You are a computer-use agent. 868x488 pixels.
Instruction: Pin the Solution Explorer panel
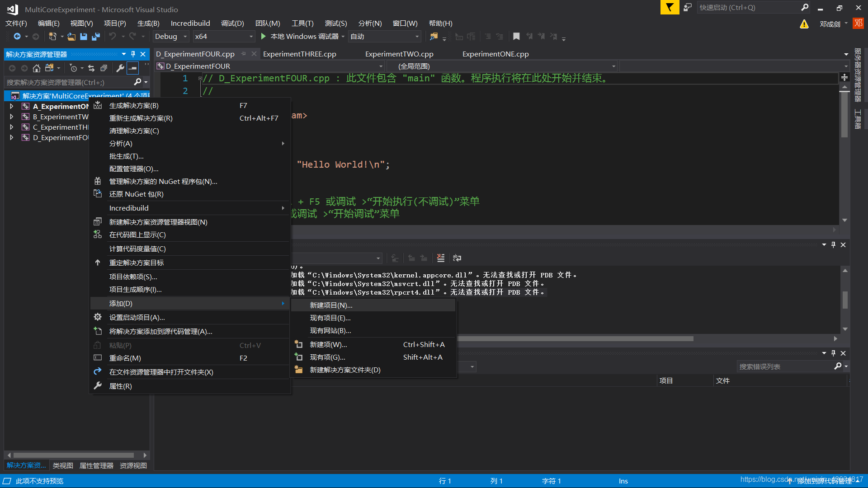133,54
